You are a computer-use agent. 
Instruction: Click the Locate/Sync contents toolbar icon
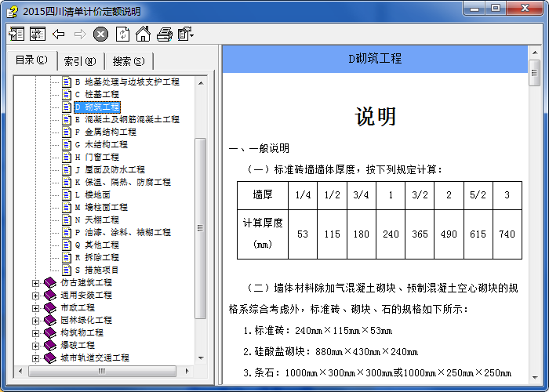(x=38, y=34)
